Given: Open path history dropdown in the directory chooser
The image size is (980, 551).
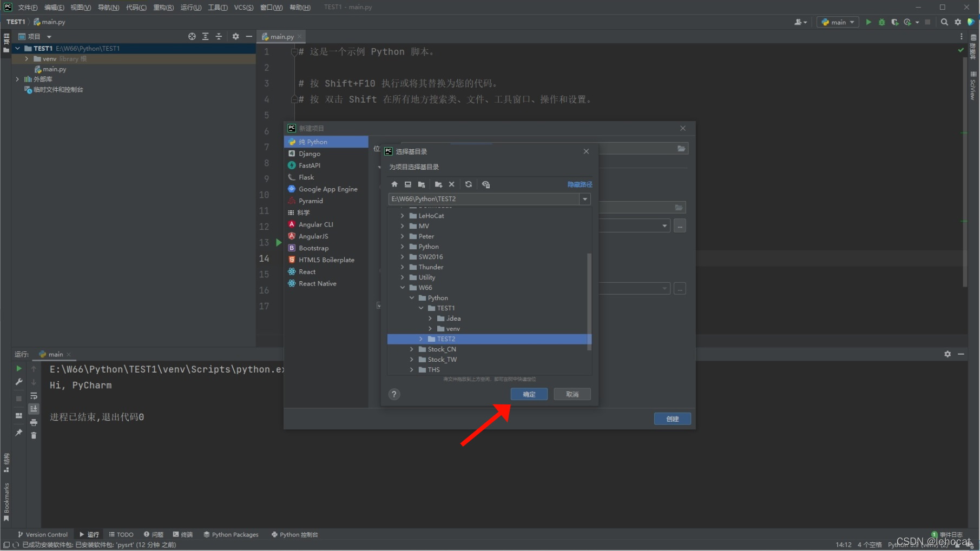Looking at the screenshot, I should pos(585,199).
